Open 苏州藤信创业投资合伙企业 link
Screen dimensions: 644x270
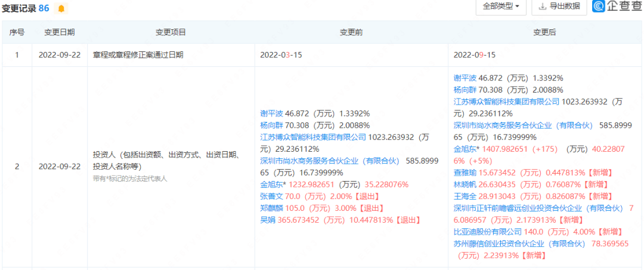tap(519, 244)
